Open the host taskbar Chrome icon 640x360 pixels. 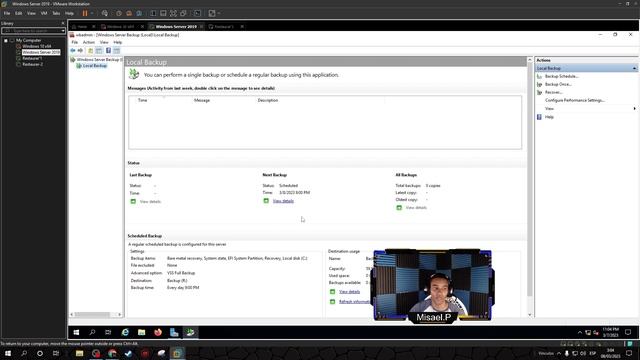[x=112, y=353]
